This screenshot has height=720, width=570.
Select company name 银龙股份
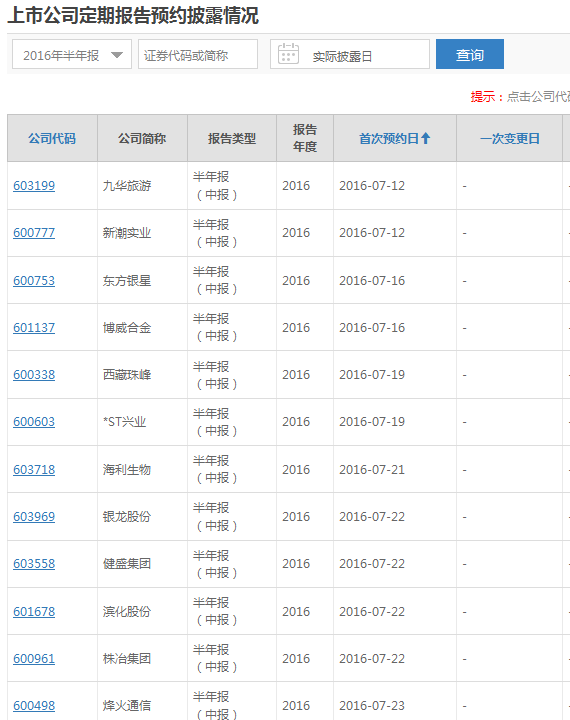(127, 517)
